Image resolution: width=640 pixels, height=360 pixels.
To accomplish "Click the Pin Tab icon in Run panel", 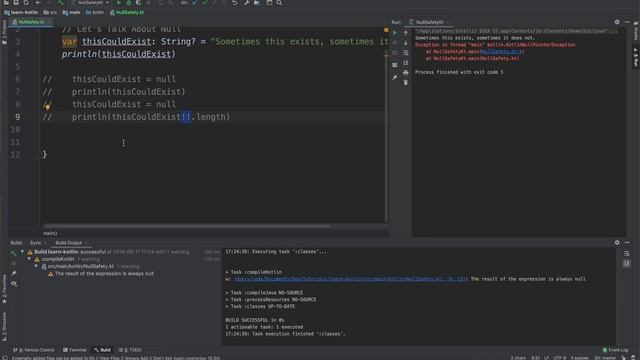I will [x=395, y=78].
